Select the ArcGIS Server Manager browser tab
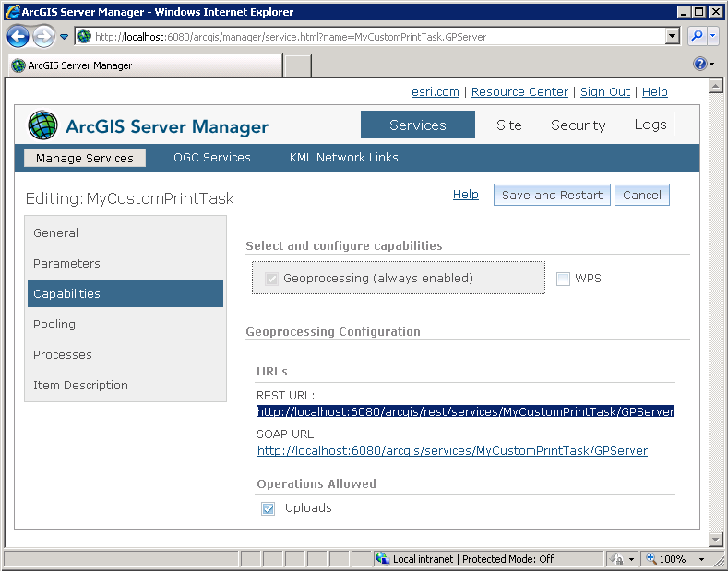728x571 pixels. coord(145,65)
